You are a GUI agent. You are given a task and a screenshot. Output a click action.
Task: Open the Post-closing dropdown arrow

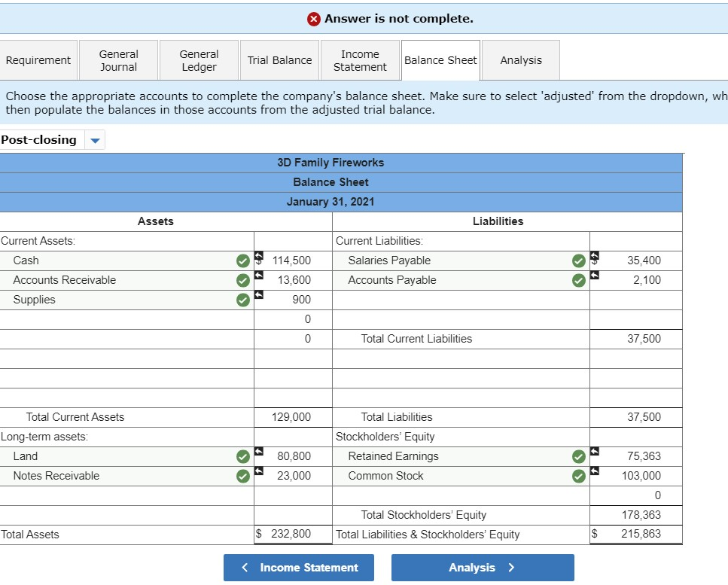(95, 140)
